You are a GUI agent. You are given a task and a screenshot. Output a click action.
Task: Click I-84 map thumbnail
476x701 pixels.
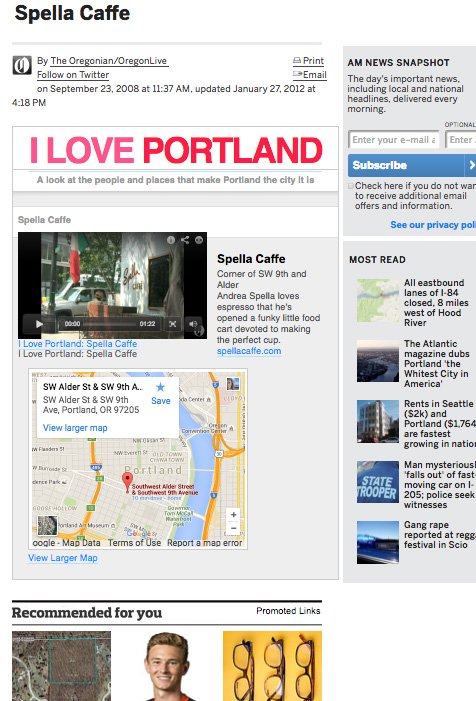(x=378, y=300)
